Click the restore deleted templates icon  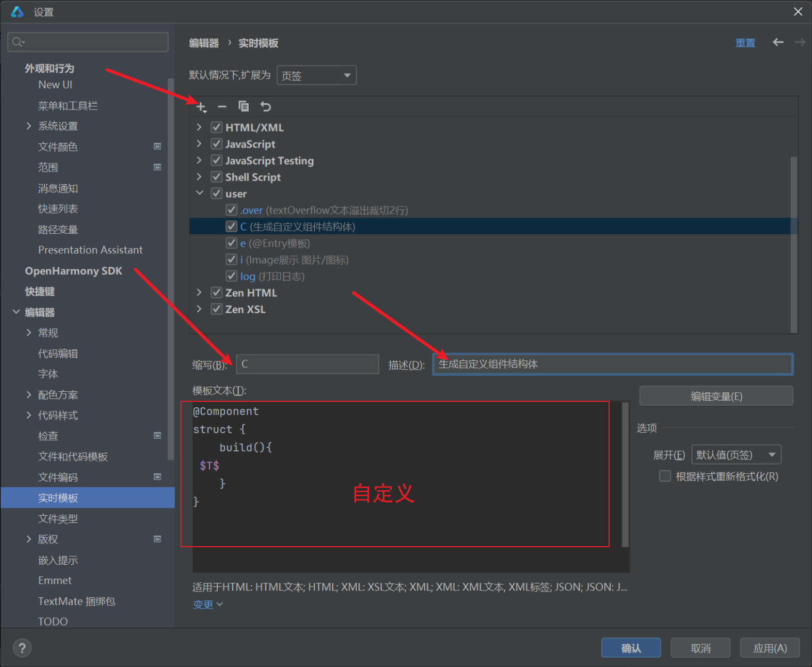click(265, 107)
